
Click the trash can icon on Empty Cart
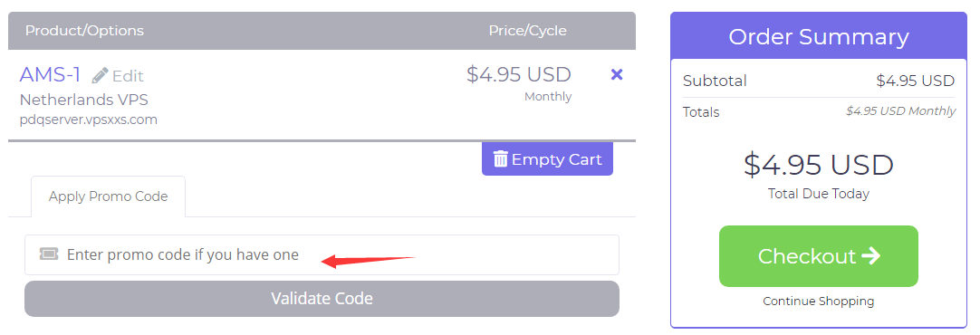501,158
